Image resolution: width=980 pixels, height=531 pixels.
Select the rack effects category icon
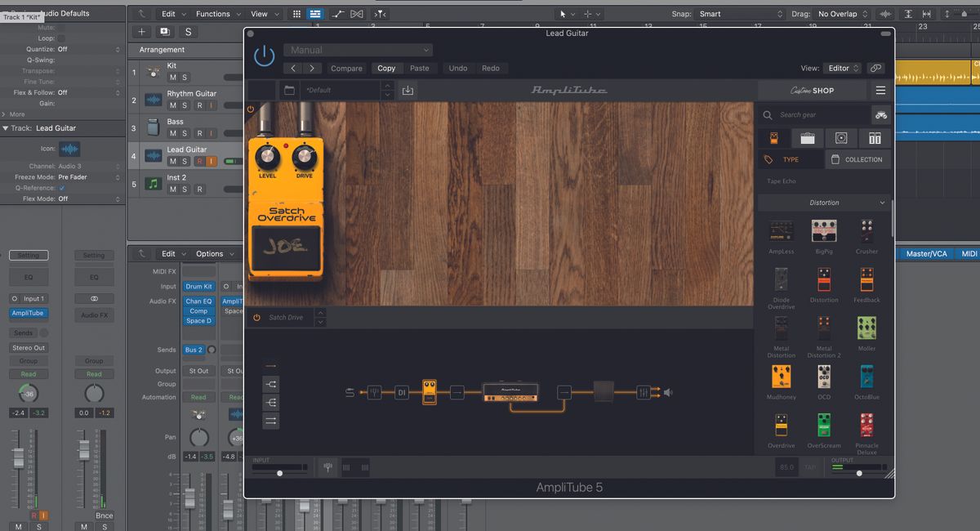[x=875, y=138]
